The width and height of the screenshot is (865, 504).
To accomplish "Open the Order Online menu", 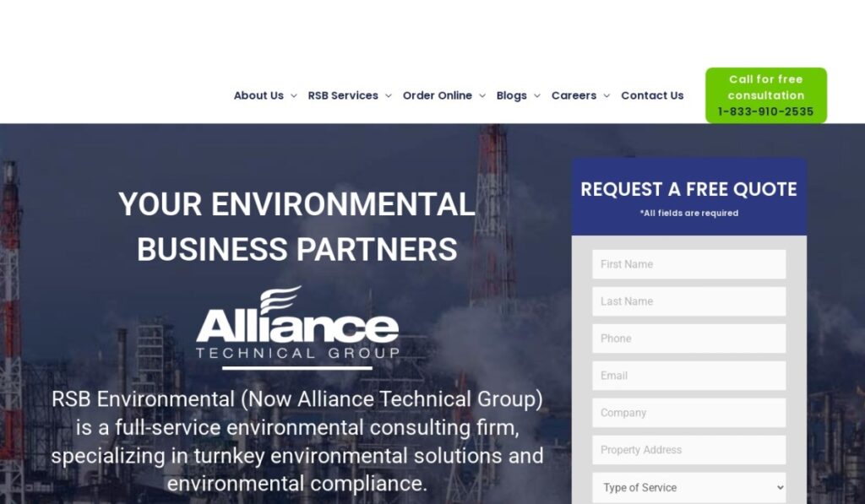I will (437, 95).
